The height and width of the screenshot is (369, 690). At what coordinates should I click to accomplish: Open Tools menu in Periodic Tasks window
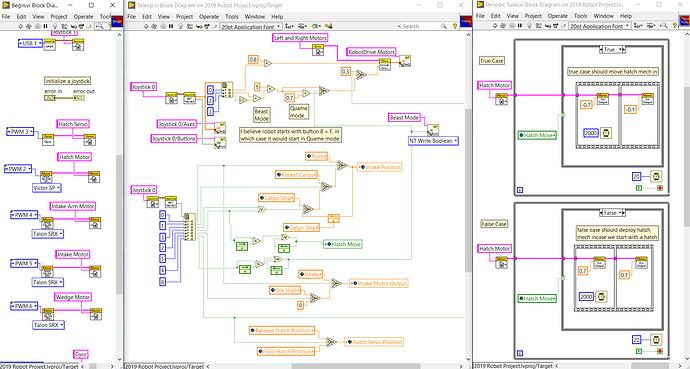pyautogui.click(x=580, y=16)
